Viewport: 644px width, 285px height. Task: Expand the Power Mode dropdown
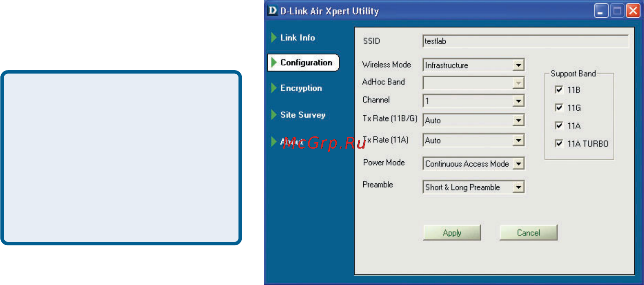coord(518,164)
